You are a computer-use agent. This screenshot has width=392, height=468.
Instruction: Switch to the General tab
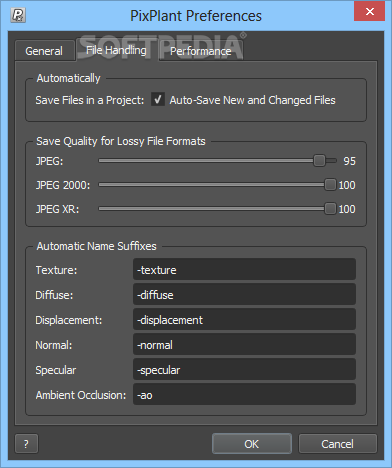(x=44, y=51)
